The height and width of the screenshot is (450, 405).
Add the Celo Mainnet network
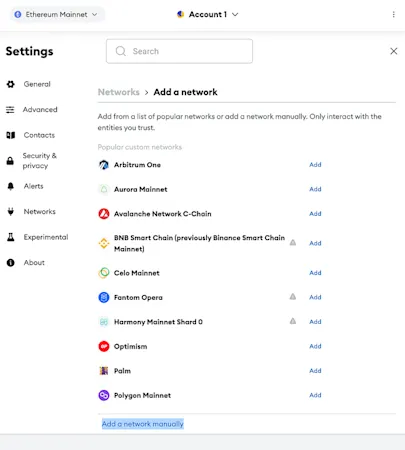(x=315, y=273)
